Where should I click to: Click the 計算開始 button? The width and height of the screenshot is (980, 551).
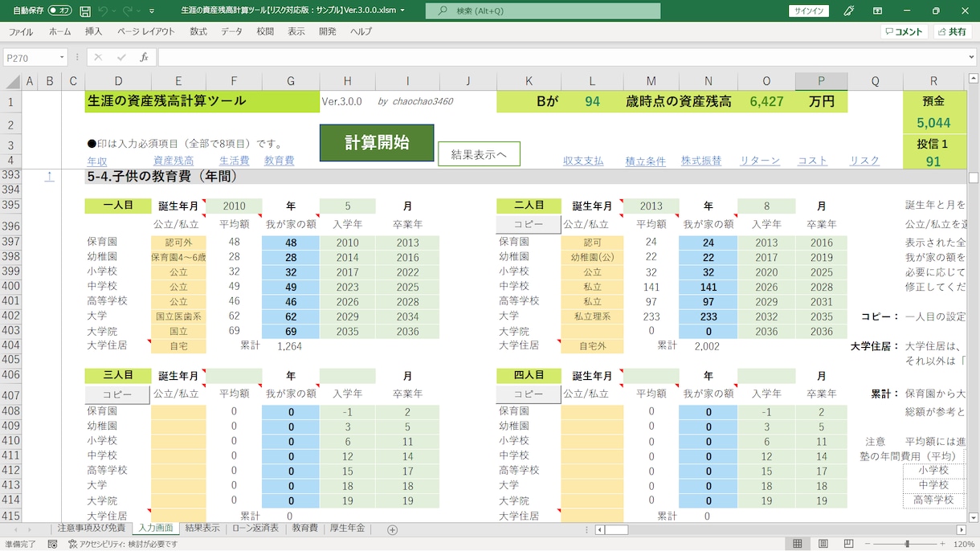tap(377, 143)
